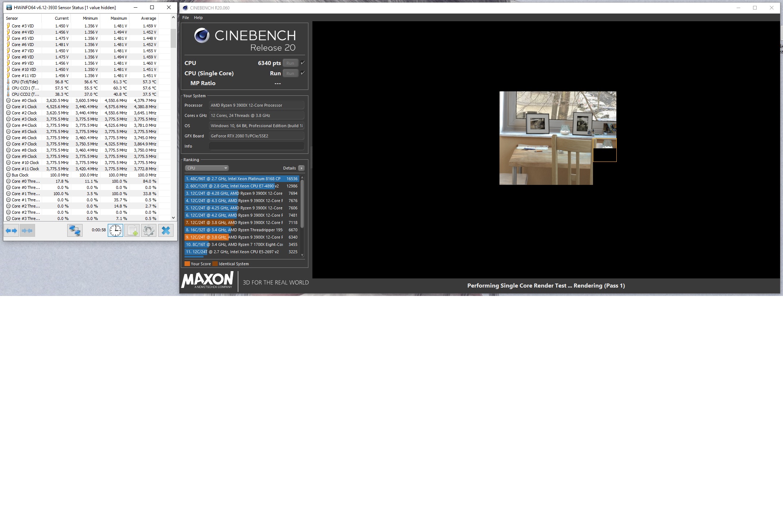Toggle CPU (Single Core) test checkbox
This screenshot has height=532, width=783.
(x=303, y=73)
